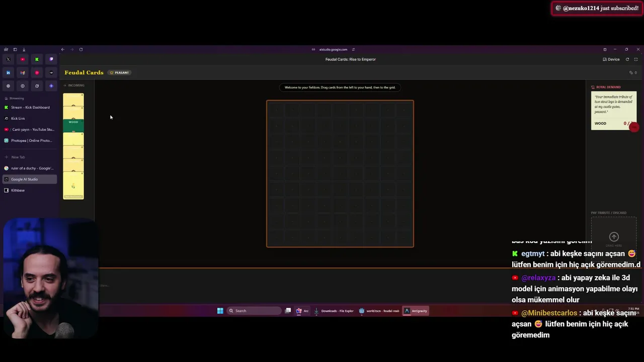
Task: Switch to Antigravity in the taskbar
Action: (x=416, y=311)
